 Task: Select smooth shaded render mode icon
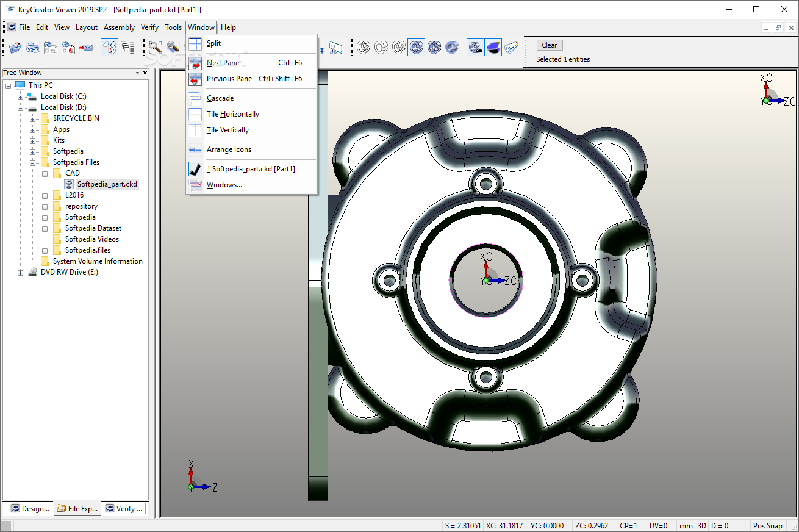(x=452, y=47)
